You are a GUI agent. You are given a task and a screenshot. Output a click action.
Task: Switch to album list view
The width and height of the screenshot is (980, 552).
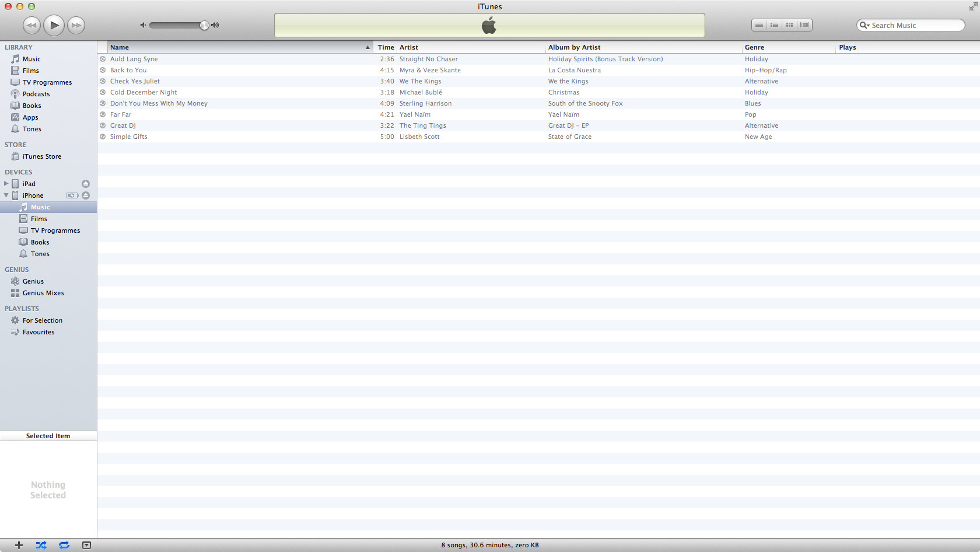[x=774, y=25]
